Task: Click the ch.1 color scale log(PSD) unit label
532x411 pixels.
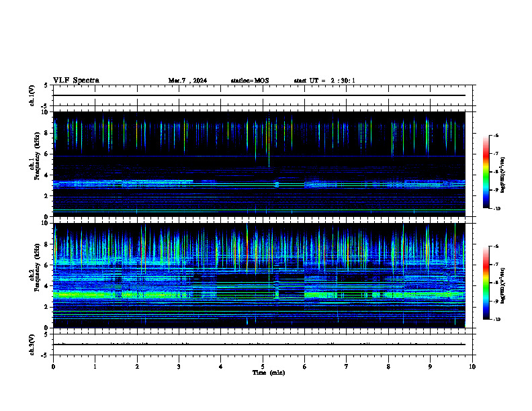Action: (503, 175)
